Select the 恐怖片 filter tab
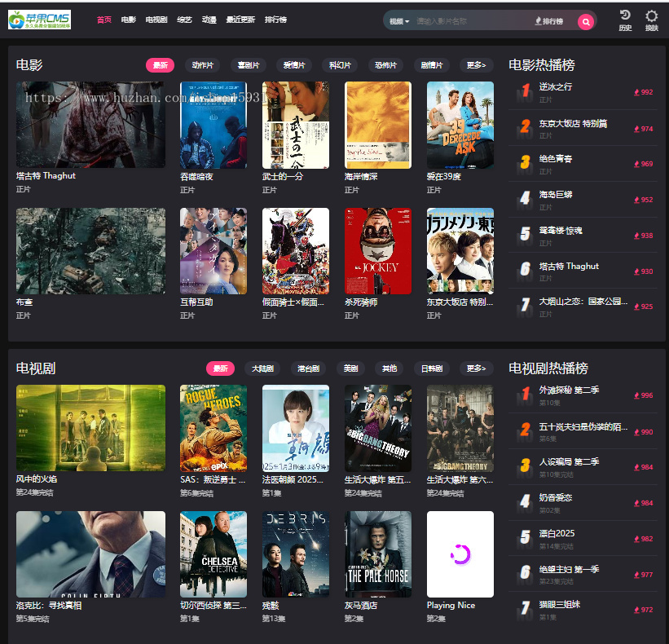This screenshot has height=644, width=669. (x=385, y=65)
